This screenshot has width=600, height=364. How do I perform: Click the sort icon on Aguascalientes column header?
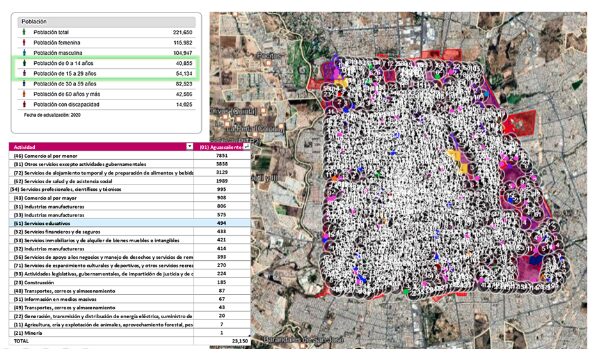247,147
